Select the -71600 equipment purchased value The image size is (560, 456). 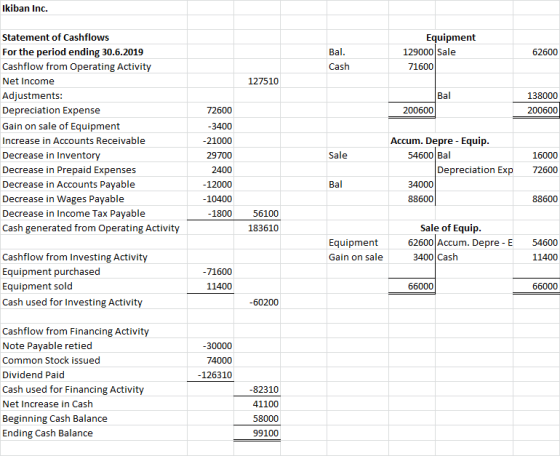coord(217,272)
